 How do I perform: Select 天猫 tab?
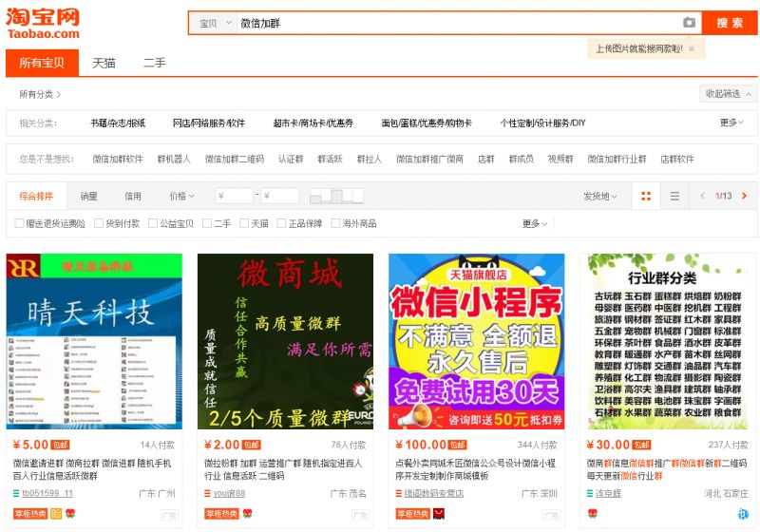click(x=104, y=63)
